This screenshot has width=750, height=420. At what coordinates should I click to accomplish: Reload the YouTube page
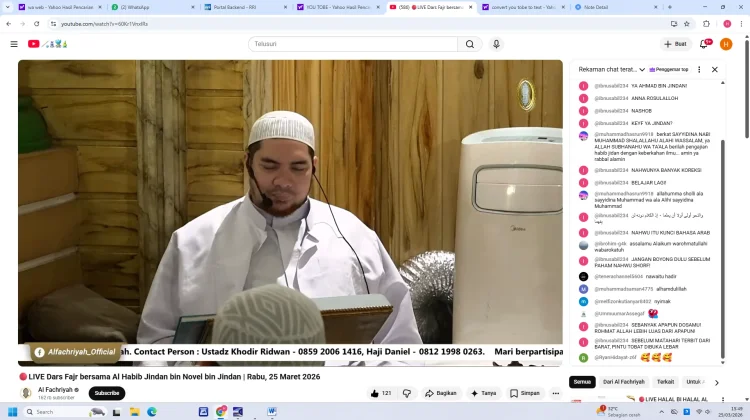tap(36, 23)
